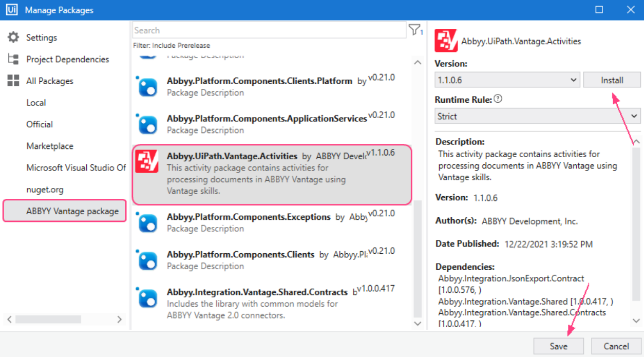Screen dimensions: 644x357
Task: Select ABBYY Vantage package source
Action: [65, 211]
